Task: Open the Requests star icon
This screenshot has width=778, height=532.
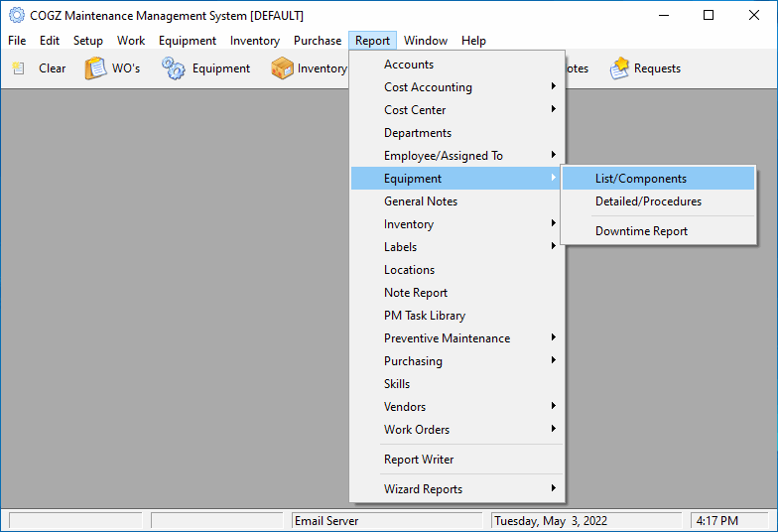Action: pyautogui.click(x=619, y=68)
